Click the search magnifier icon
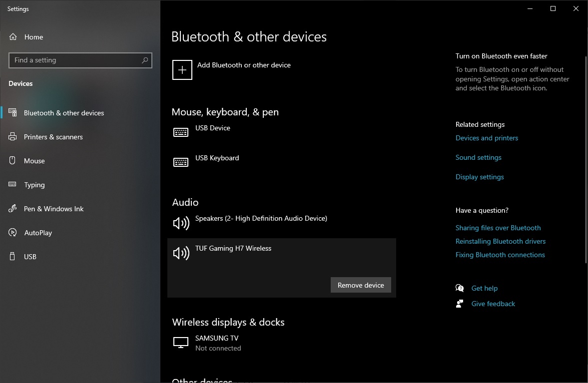The width and height of the screenshot is (588, 383). [145, 60]
